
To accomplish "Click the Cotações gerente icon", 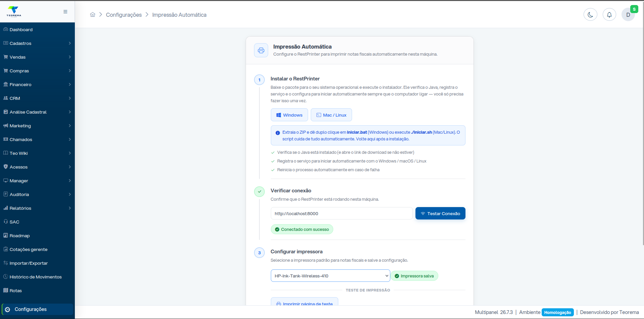I will pyautogui.click(x=6, y=249).
